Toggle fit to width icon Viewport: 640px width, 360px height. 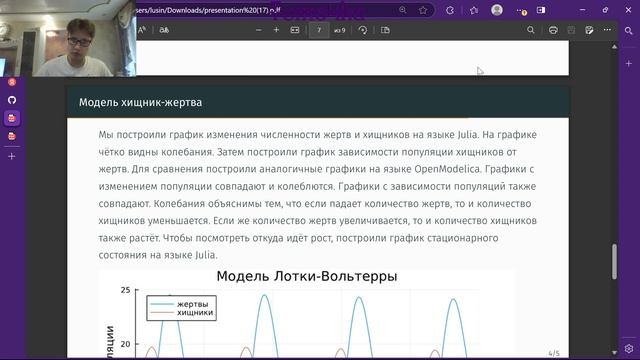tap(295, 30)
